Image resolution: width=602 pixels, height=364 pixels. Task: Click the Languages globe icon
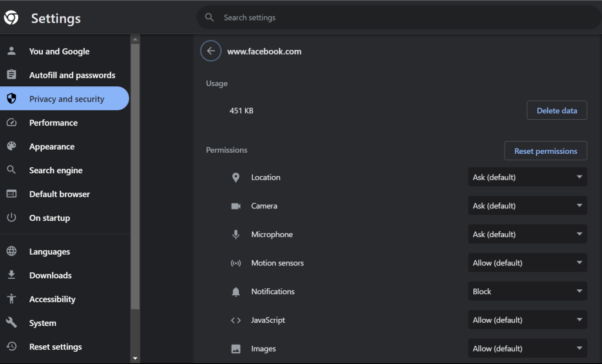tap(12, 251)
